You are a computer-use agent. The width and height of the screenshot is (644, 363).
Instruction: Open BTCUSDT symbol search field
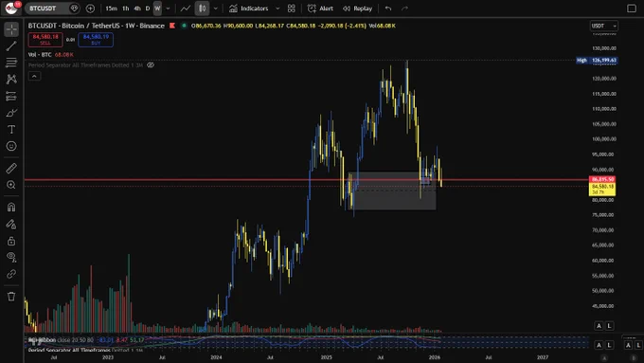[46, 9]
